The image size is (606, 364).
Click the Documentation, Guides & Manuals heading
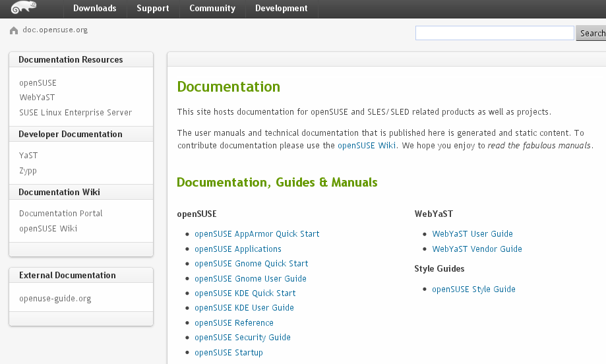pyautogui.click(x=277, y=183)
